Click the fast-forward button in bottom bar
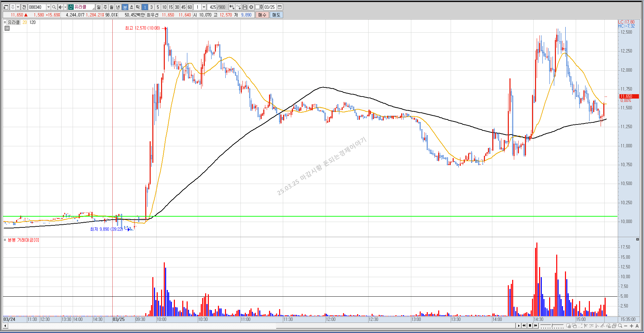Viewport: 644px width, 333px height. pyautogui.click(x=536, y=326)
